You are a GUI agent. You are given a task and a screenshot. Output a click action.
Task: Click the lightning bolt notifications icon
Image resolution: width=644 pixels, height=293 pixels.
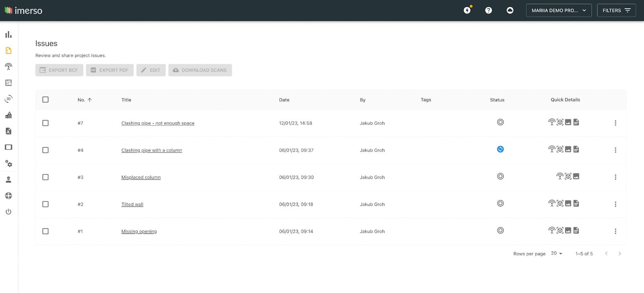pos(467,10)
